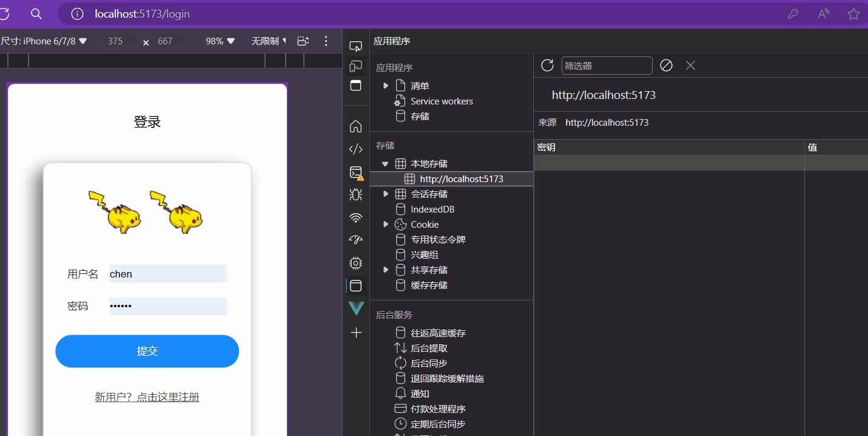The image size is (868, 436).
Task: Activate the read aloud icon
Action: [823, 14]
